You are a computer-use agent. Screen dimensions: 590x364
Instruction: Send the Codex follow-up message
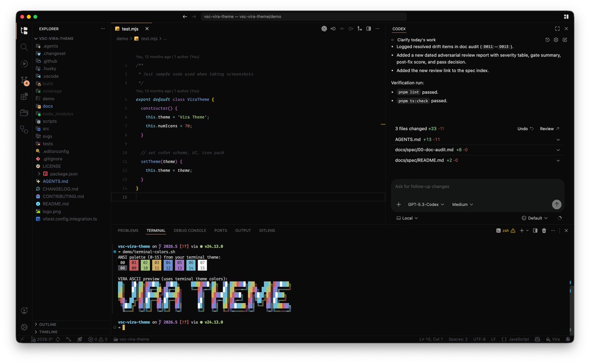coord(557,204)
